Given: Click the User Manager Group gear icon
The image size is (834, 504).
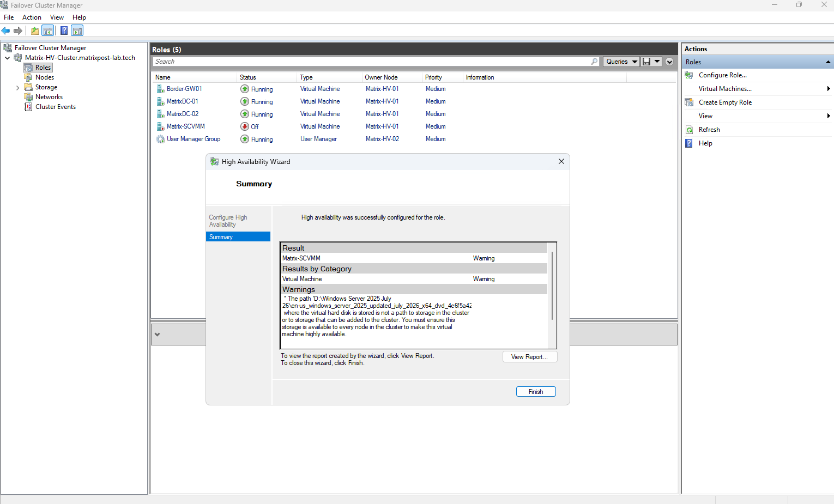Looking at the screenshot, I should point(160,139).
